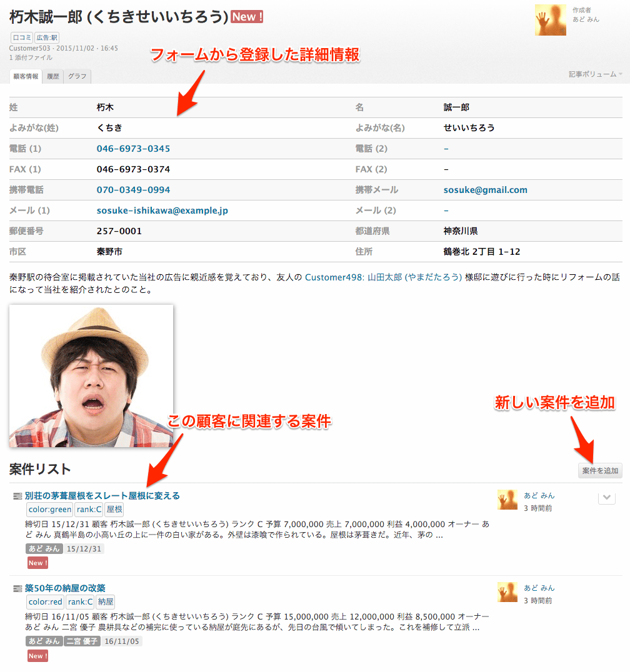Click the New ! badge in the title

(247, 17)
